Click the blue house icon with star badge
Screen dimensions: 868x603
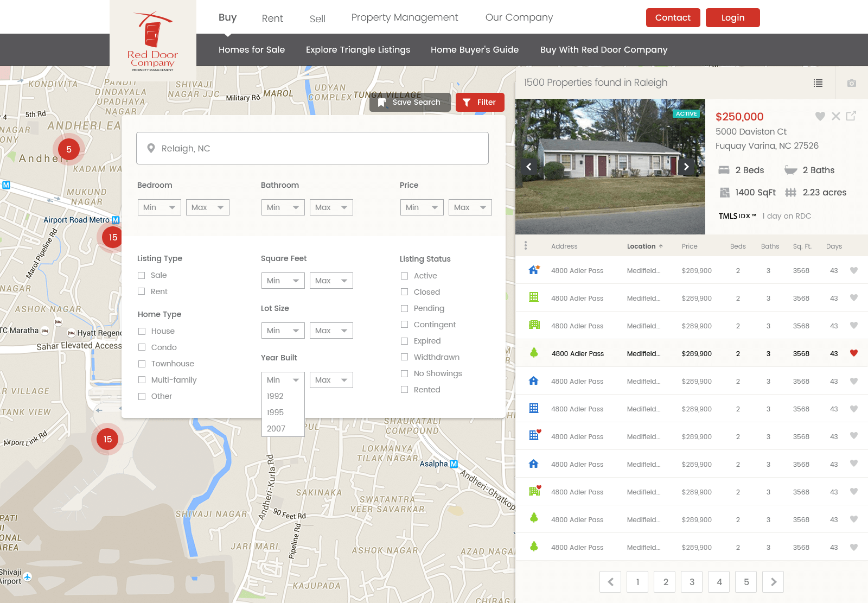534,270
